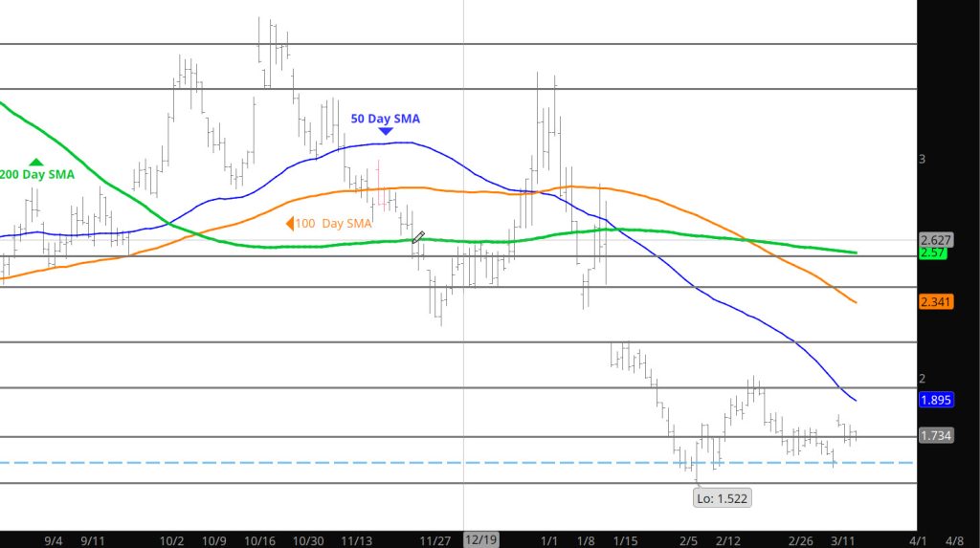980x548 pixels.
Task: Click the Lo: 1.522 low price callout
Action: tap(723, 497)
